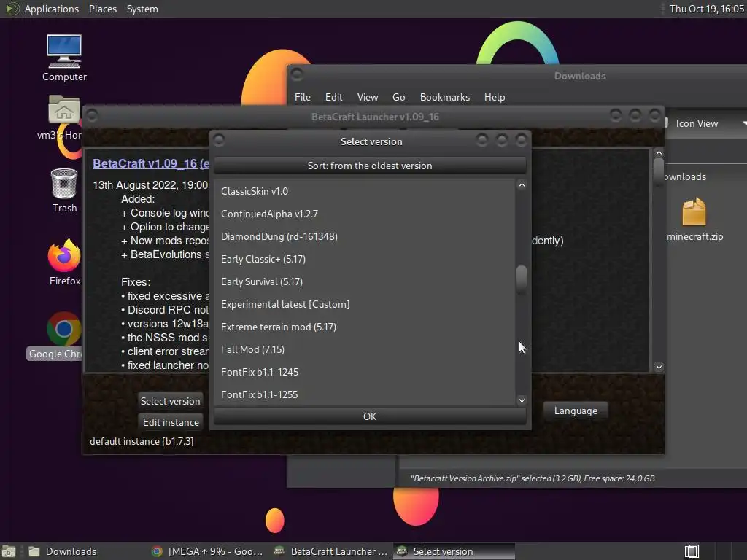The image size is (747, 560).
Task: Open the Applications menu
Action: (52, 9)
